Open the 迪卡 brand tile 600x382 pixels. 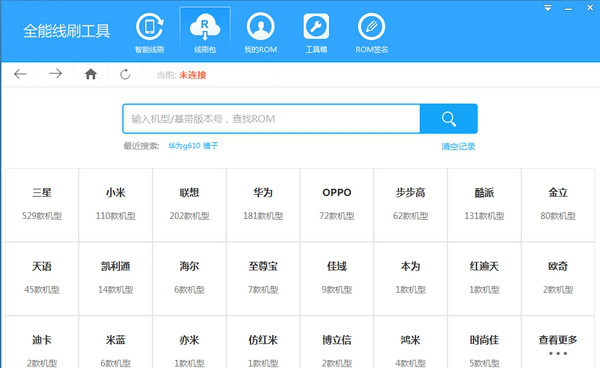[42, 342]
